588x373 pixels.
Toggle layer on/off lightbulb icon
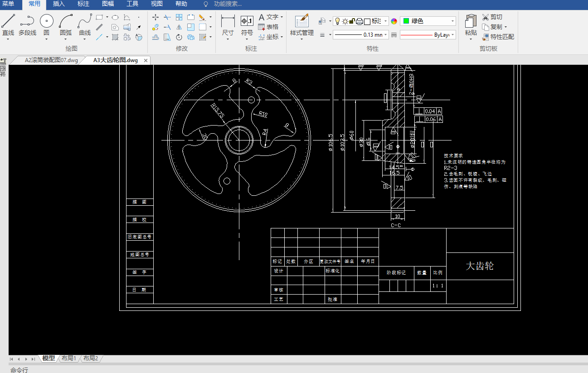(337, 21)
